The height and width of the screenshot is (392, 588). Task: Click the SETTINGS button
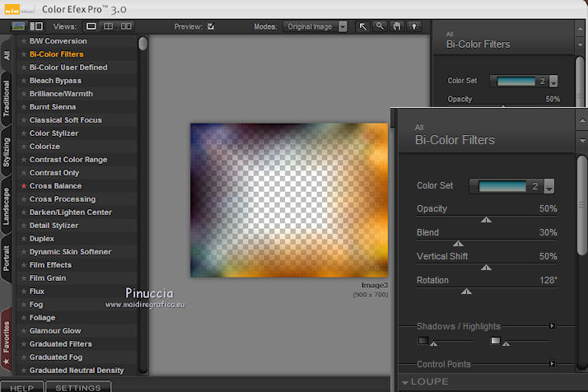point(78,387)
